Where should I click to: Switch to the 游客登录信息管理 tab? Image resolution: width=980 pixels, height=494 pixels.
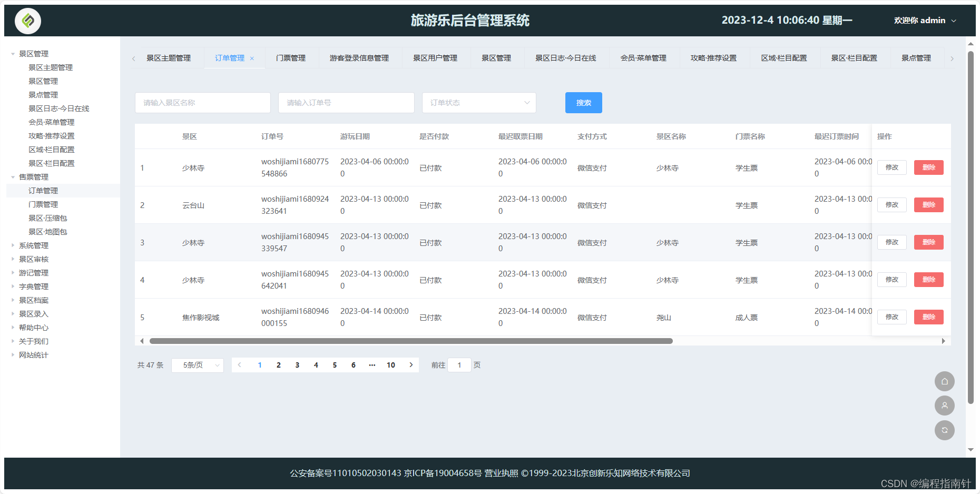[359, 58]
